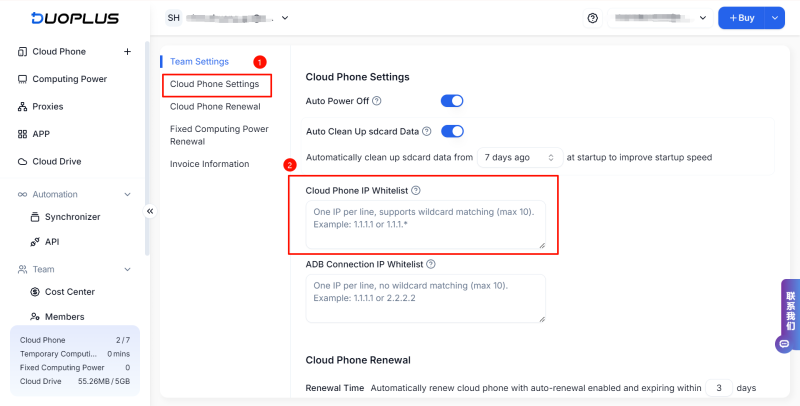Viewport: 800px width, 406px height.
Task: Open the Cloud Phone Settings tab
Action: 215,84
